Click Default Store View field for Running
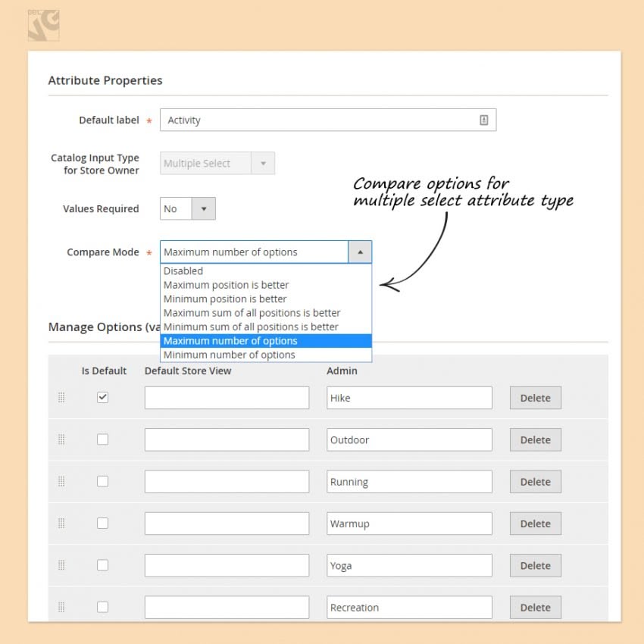Image resolution: width=644 pixels, height=644 pixels. pos(227,481)
